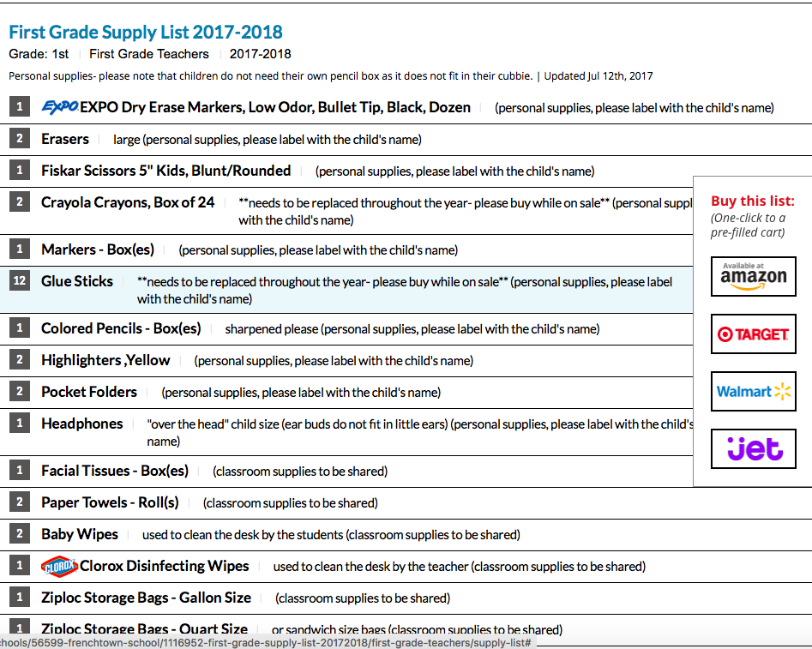Click the quantity 12 badge for Glue Sticks
Screen dimensions: 812x649
[20, 280]
